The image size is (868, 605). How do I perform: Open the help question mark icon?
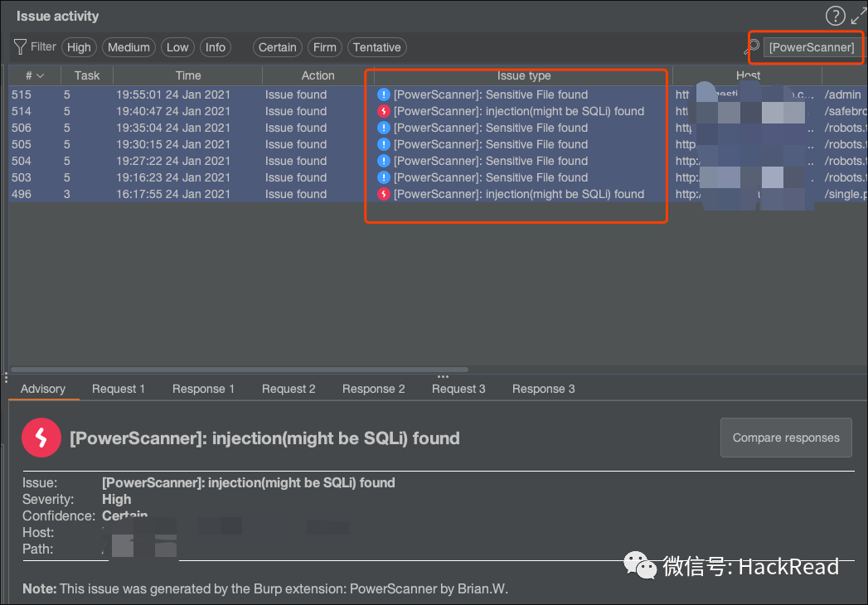(x=835, y=16)
